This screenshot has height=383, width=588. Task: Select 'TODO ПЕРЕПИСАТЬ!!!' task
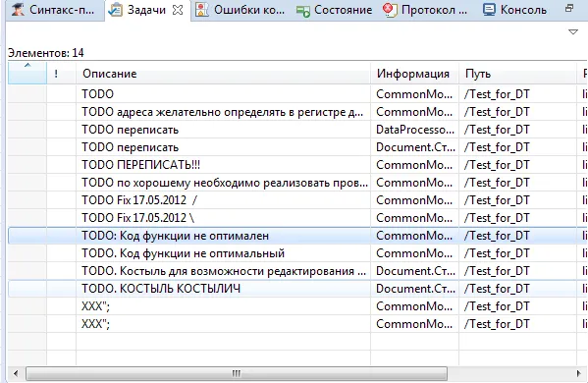(x=297, y=165)
